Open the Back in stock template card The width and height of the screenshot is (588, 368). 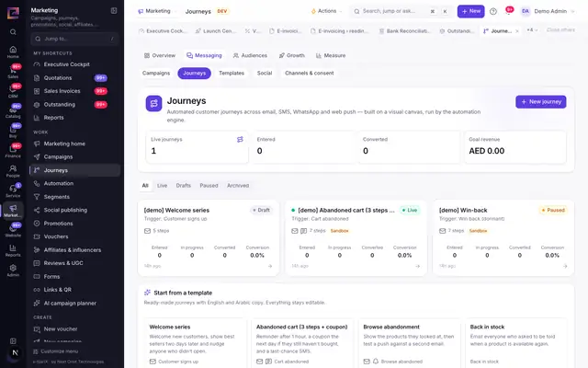(516, 343)
